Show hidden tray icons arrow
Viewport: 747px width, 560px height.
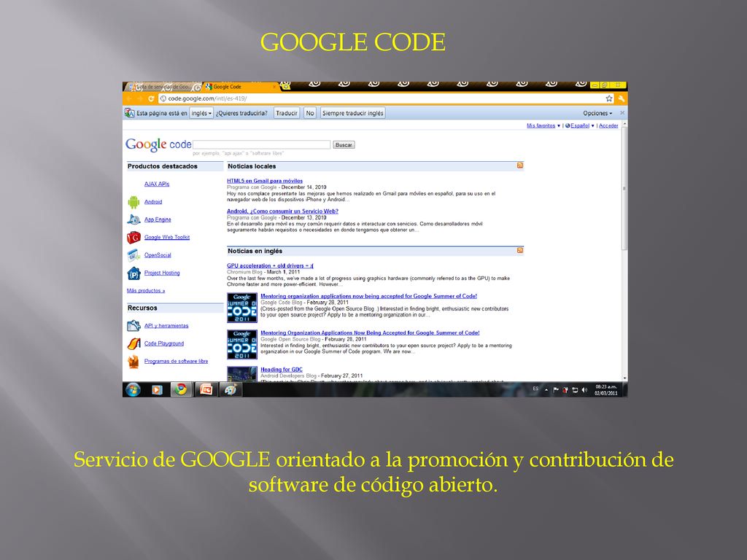546,390
